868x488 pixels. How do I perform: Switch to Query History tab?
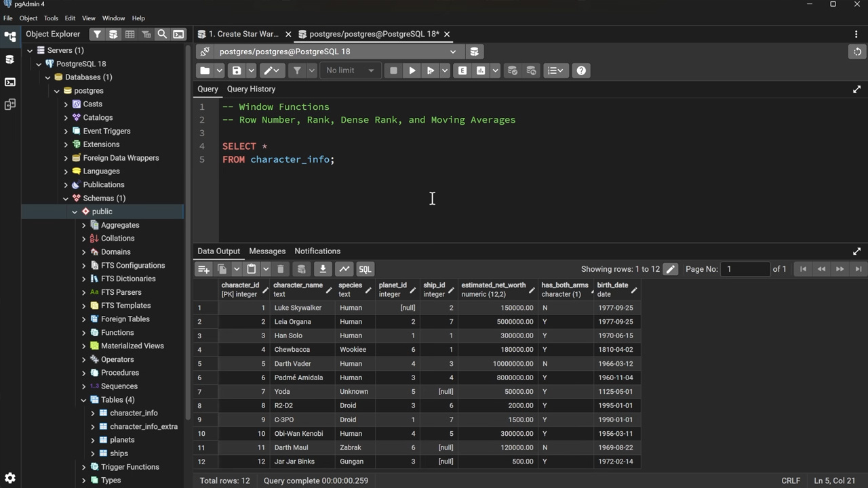[251, 89]
